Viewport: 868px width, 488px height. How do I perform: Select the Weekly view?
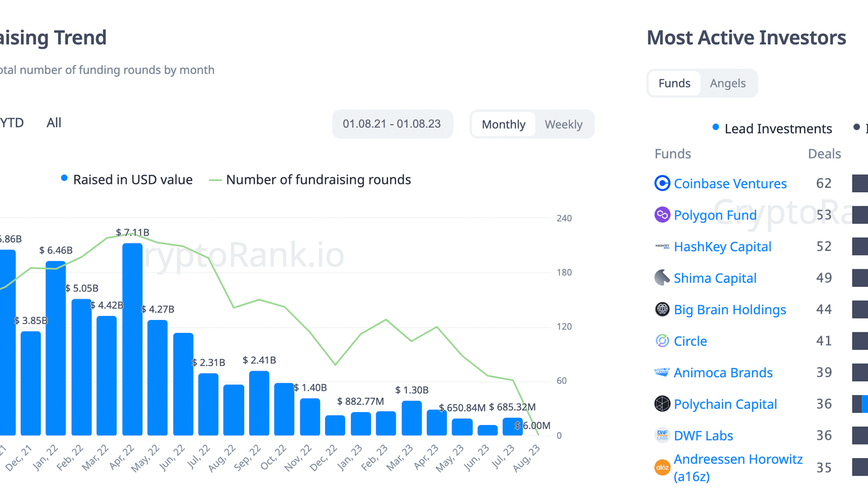click(563, 124)
